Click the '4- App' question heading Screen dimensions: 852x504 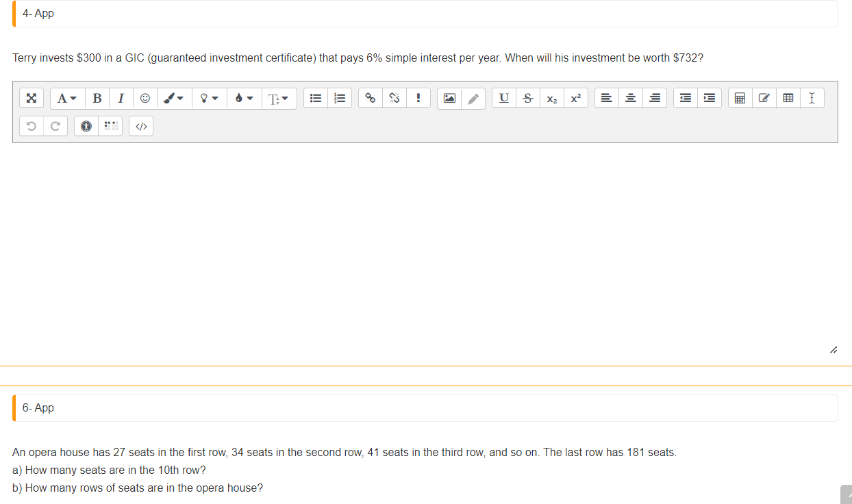(38, 14)
